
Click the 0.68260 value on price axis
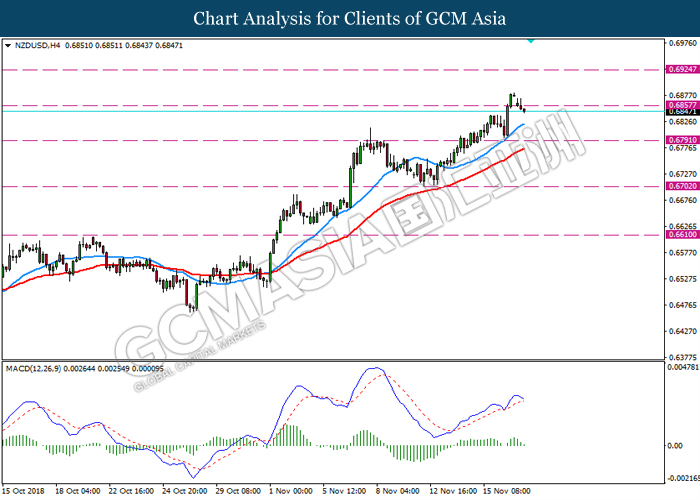coord(683,121)
